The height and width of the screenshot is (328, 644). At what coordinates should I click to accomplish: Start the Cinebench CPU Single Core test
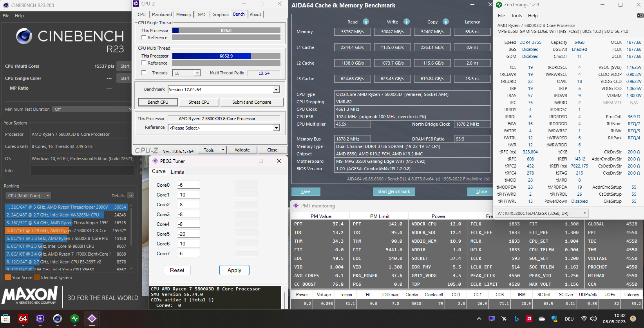tap(125, 78)
